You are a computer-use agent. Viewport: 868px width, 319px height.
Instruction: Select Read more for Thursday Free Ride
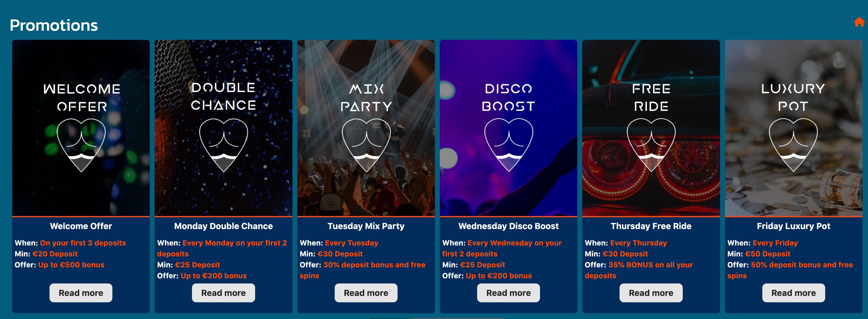tap(651, 293)
